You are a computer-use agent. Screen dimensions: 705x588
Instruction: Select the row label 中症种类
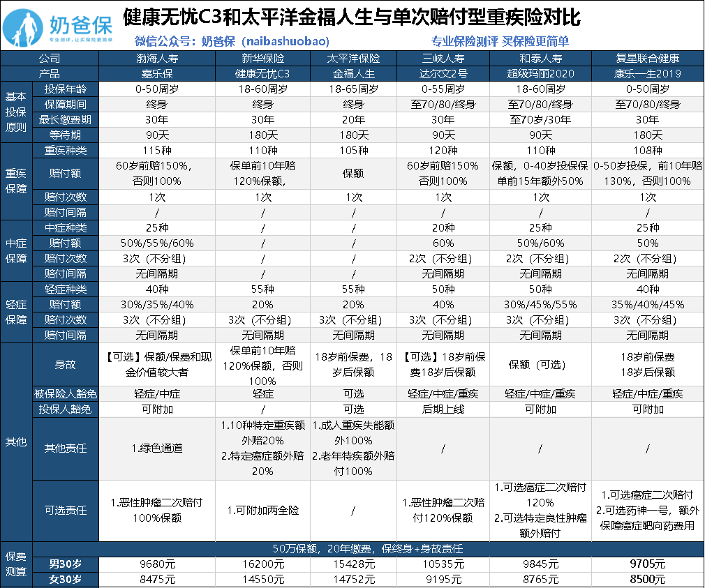click(x=65, y=228)
